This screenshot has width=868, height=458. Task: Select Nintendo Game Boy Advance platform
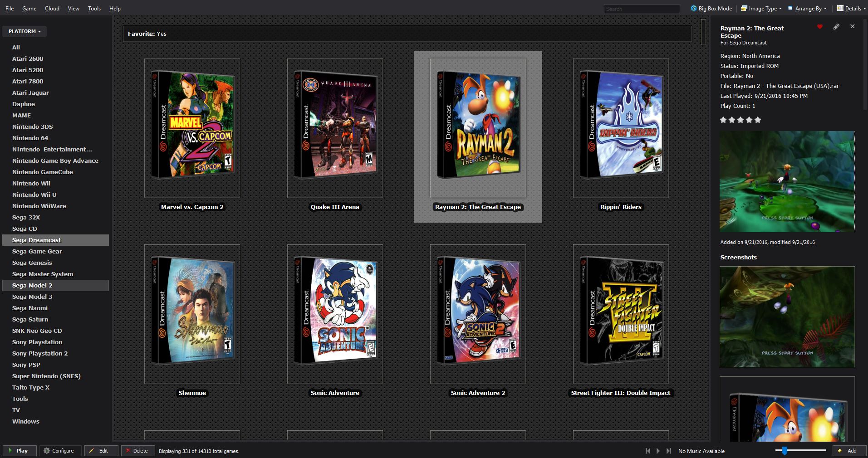click(55, 161)
